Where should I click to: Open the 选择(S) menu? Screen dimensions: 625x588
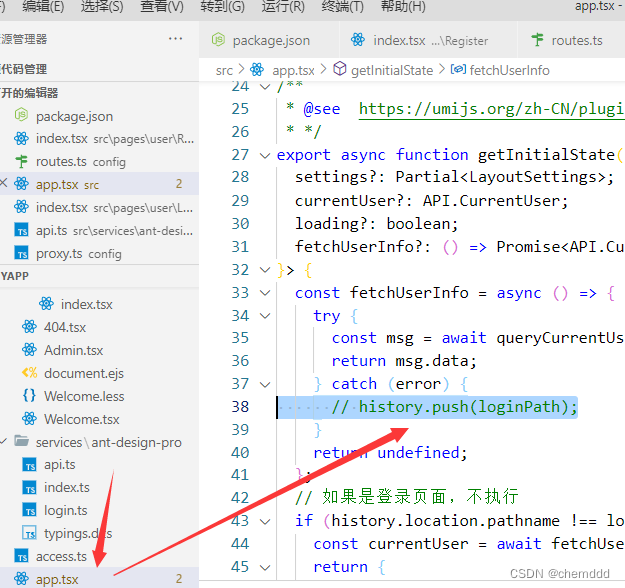pyautogui.click(x=102, y=7)
